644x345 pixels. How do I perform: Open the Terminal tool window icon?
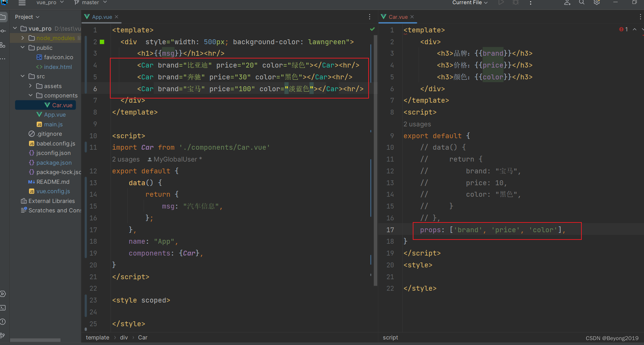coord(3,308)
